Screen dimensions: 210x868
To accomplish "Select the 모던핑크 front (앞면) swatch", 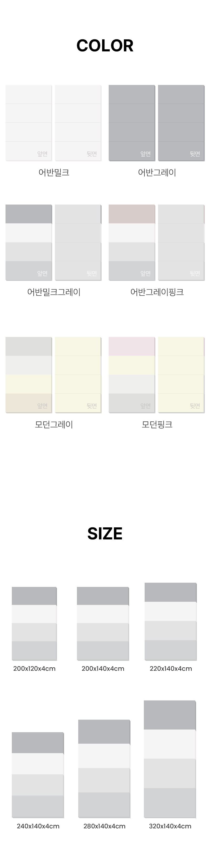I will pyautogui.click(x=132, y=375).
